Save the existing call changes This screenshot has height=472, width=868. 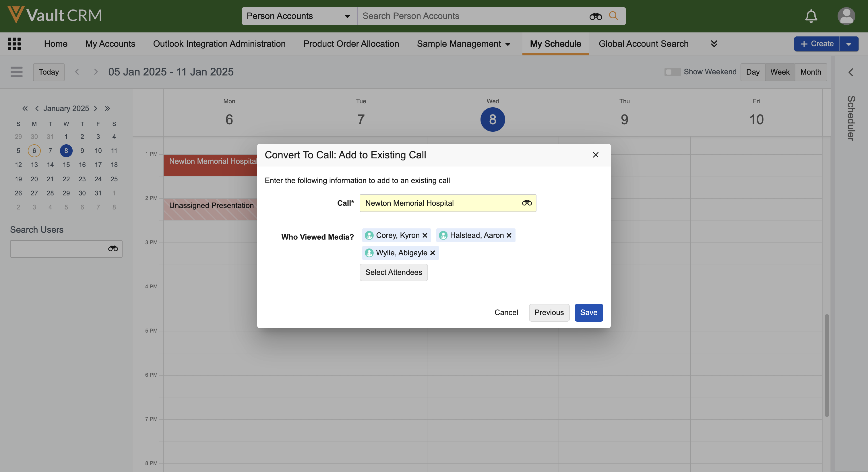click(588, 312)
